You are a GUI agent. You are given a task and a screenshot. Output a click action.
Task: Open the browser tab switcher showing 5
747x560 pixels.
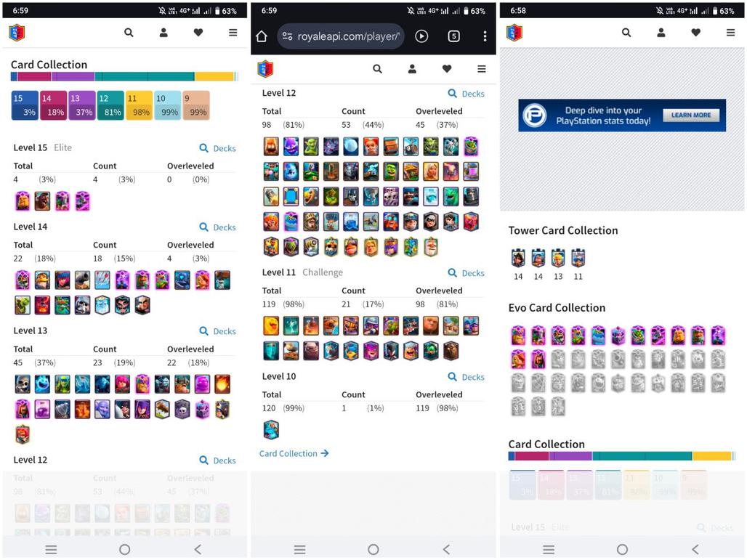454,36
